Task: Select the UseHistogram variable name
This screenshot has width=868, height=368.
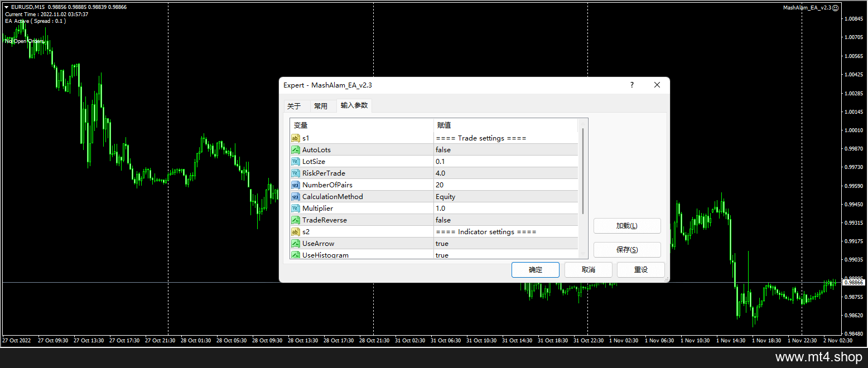Action: (x=325, y=255)
